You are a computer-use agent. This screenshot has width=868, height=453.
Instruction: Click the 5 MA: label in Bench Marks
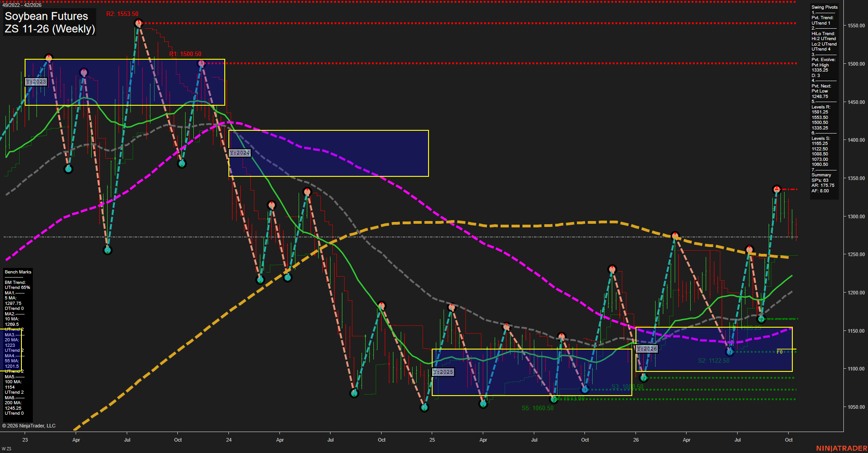[x=10, y=298]
